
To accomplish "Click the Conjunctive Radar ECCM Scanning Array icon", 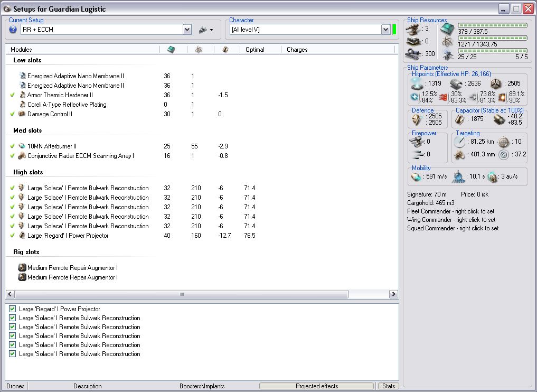I will [22, 156].
